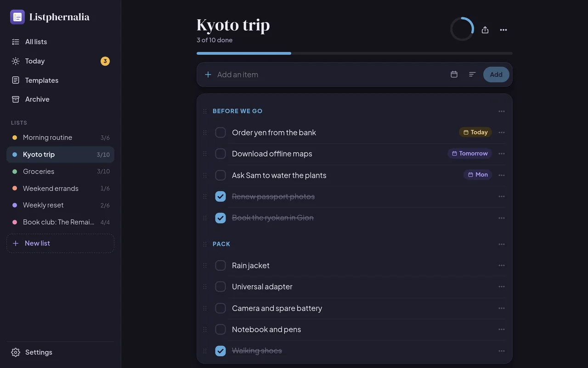Open options for the Pack section
The height and width of the screenshot is (368, 588).
(502, 244)
